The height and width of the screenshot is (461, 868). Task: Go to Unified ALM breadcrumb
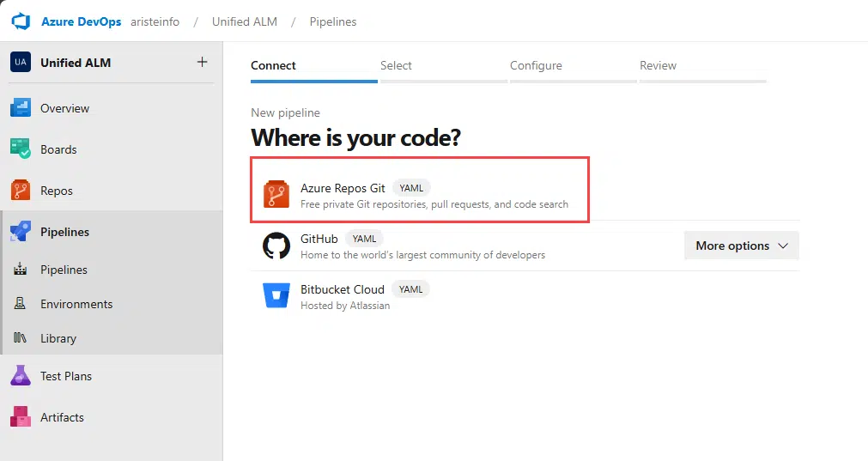(245, 21)
